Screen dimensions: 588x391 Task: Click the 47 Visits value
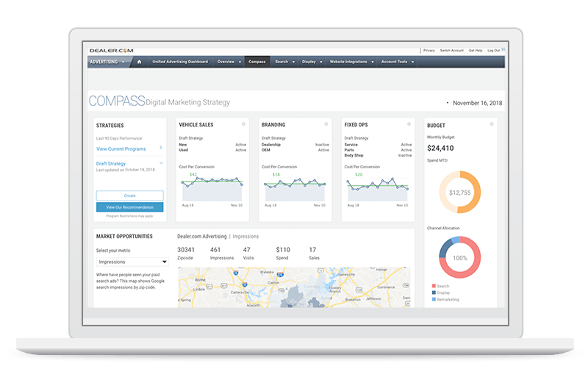pos(246,250)
